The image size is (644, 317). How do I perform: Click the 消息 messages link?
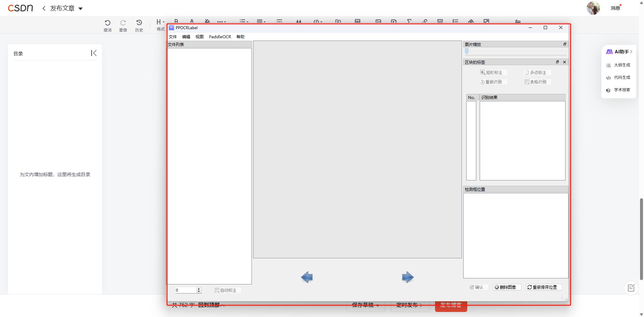point(615,8)
